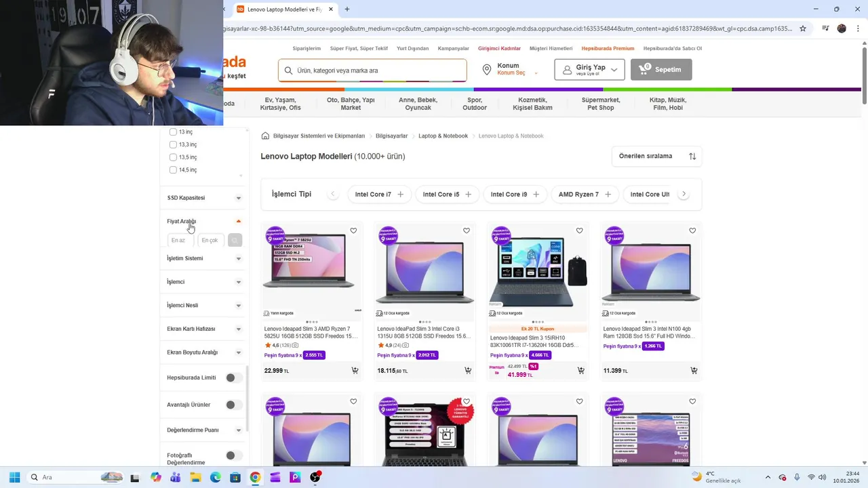
Task: Favorite the Core i3 1315U IdeaPad
Action: pyautogui.click(x=467, y=230)
